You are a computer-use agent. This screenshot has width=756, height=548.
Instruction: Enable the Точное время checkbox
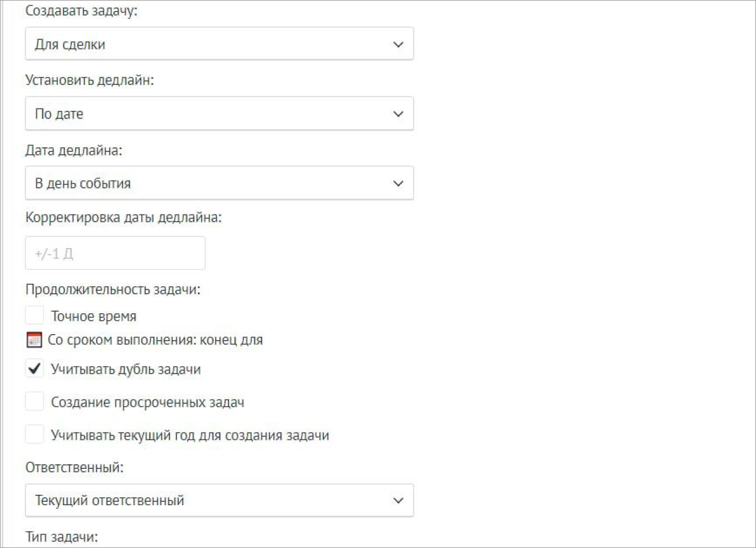[35, 316]
